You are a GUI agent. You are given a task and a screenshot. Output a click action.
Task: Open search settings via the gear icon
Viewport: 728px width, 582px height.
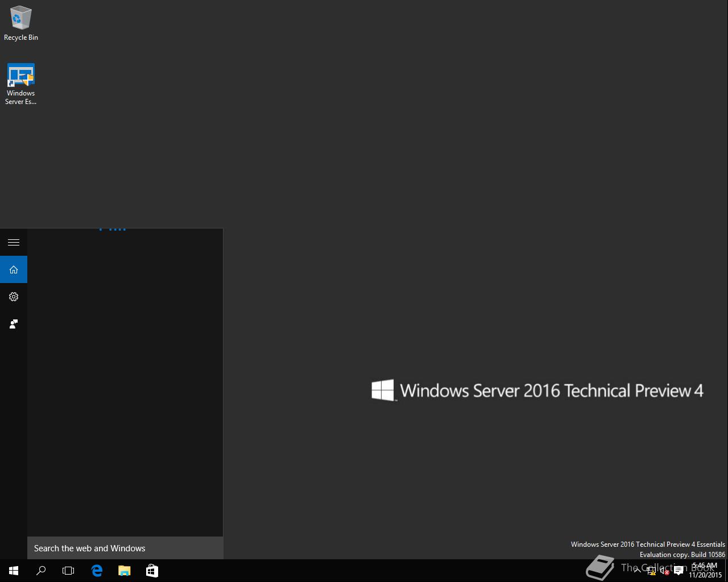coord(14,297)
